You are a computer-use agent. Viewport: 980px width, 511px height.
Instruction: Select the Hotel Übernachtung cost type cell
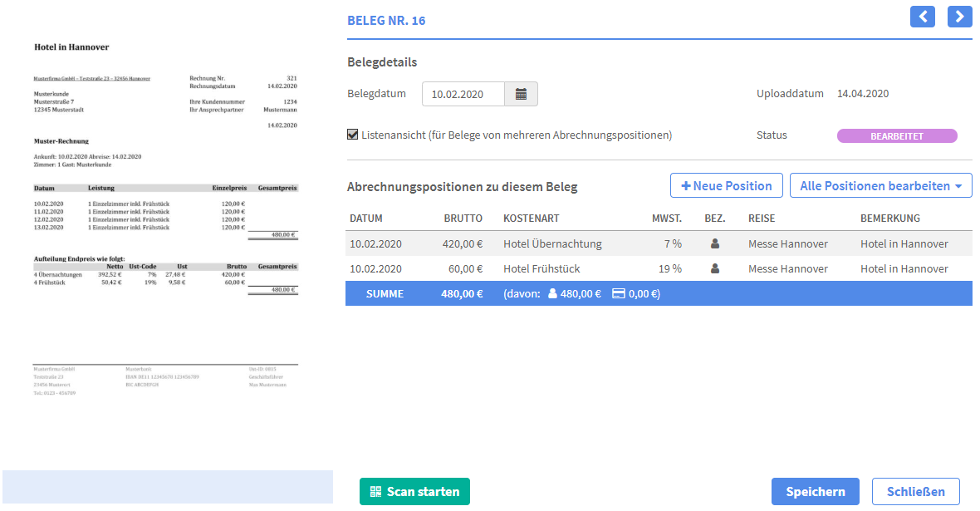point(552,244)
